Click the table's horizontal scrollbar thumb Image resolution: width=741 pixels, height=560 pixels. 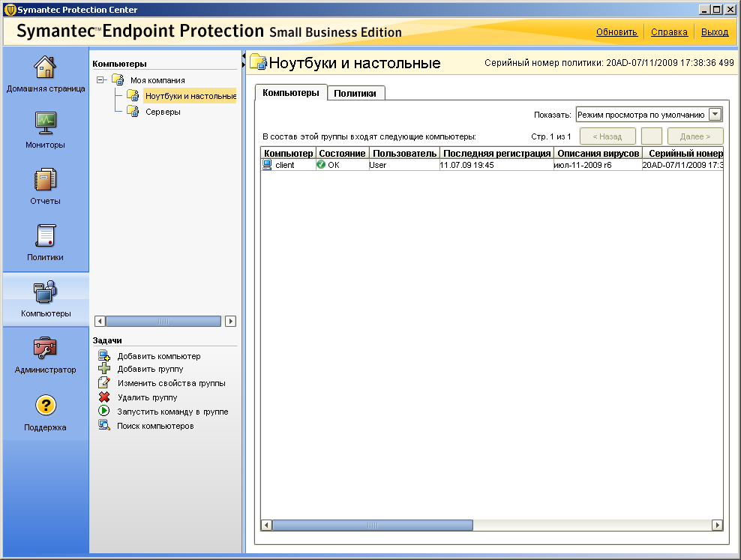coord(373,526)
